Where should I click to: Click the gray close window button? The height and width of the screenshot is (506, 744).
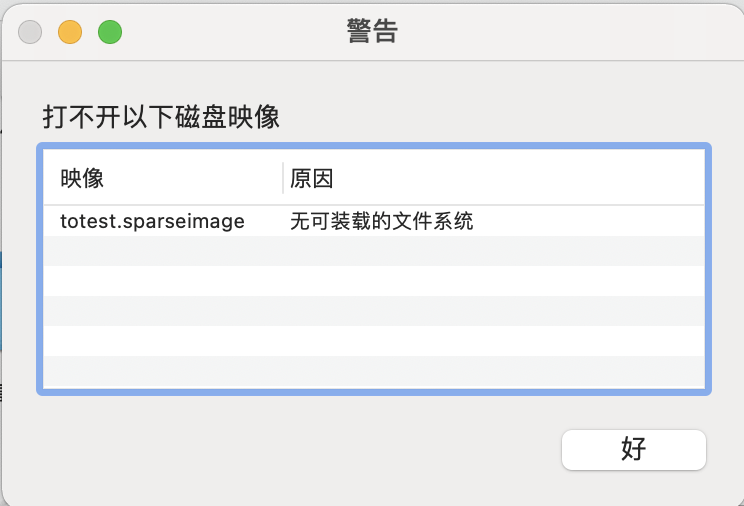tap(30, 32)
